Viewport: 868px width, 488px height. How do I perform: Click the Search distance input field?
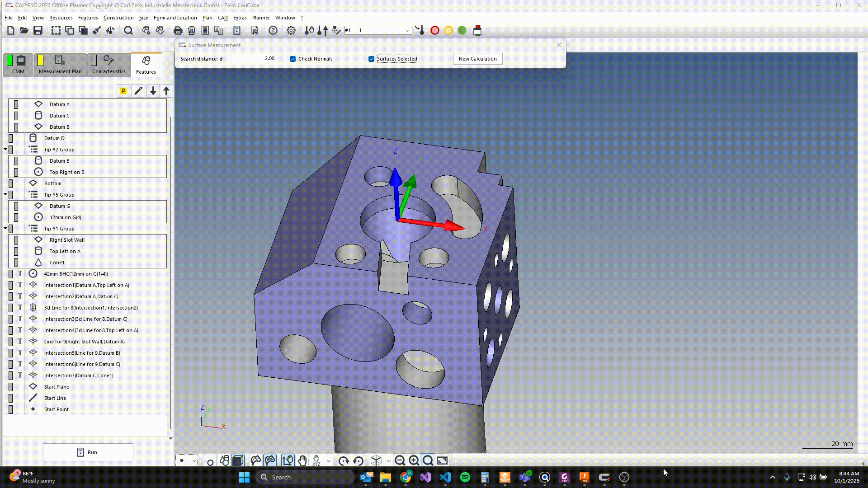[x=253, y=59]
